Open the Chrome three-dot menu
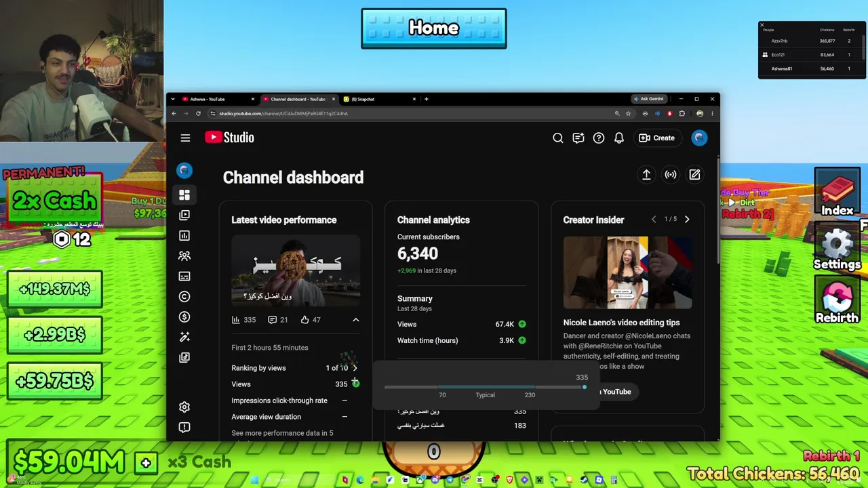The image size is (868, 488). click(712, 113)
